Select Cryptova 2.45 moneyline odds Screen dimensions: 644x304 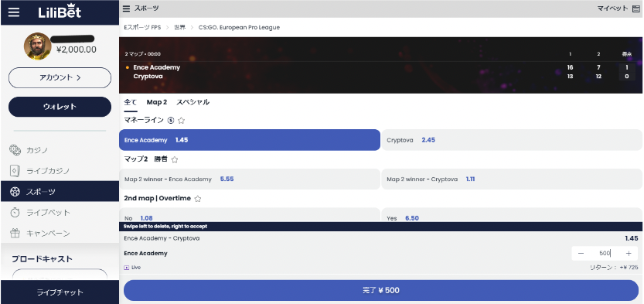tap(512, 140)
